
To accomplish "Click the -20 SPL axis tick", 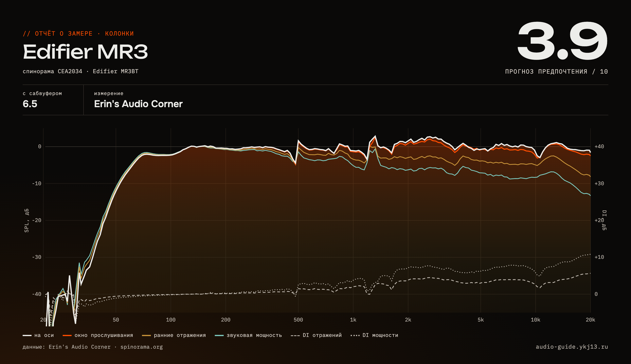I will pos(36,220).
